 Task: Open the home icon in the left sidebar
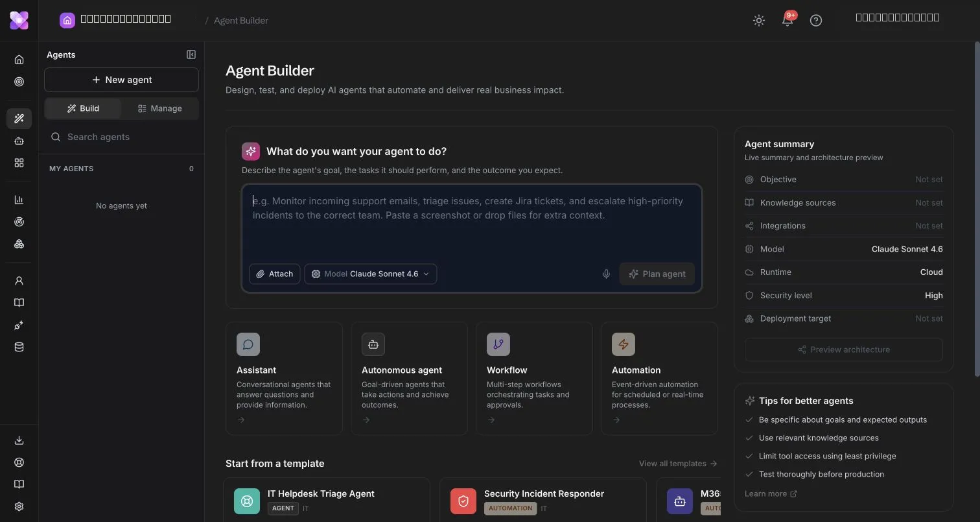tap(19, 60)
